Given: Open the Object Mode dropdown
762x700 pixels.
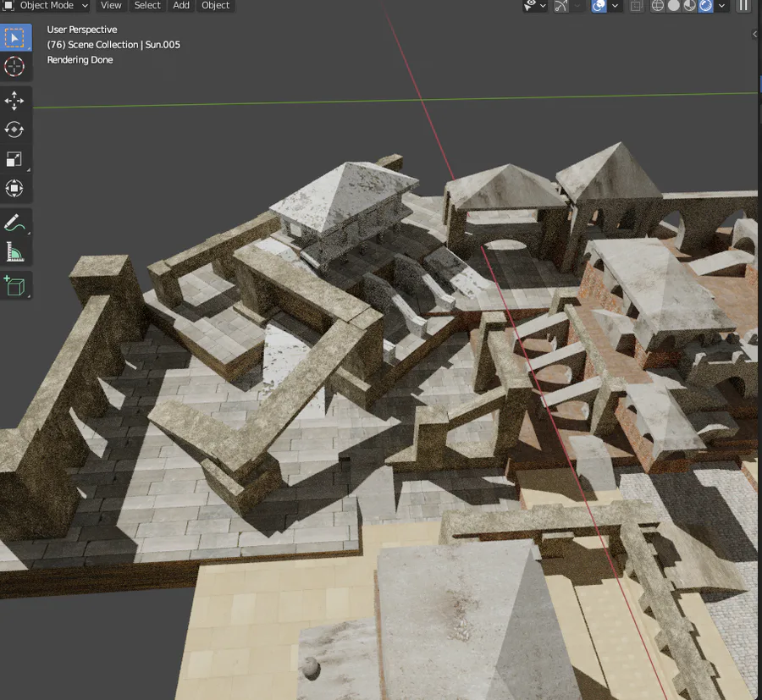Looking at the screenshot, I should 46,6.
